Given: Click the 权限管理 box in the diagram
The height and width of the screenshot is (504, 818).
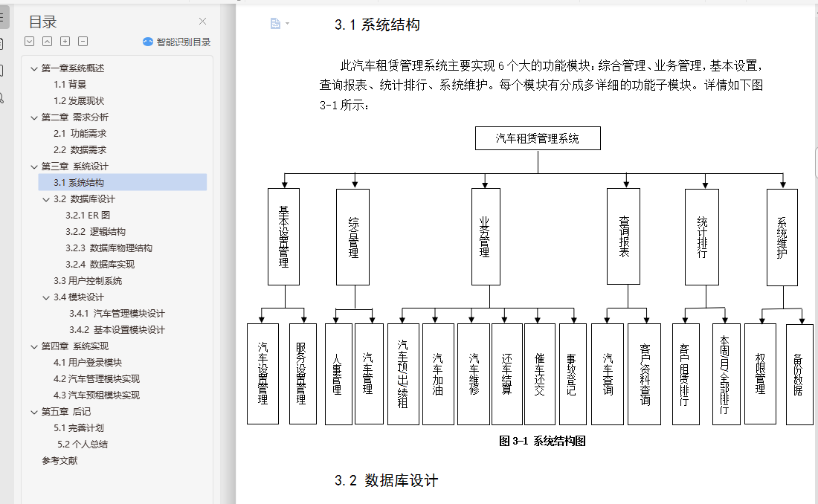Looking at the screenshot, I should point(761,374).
